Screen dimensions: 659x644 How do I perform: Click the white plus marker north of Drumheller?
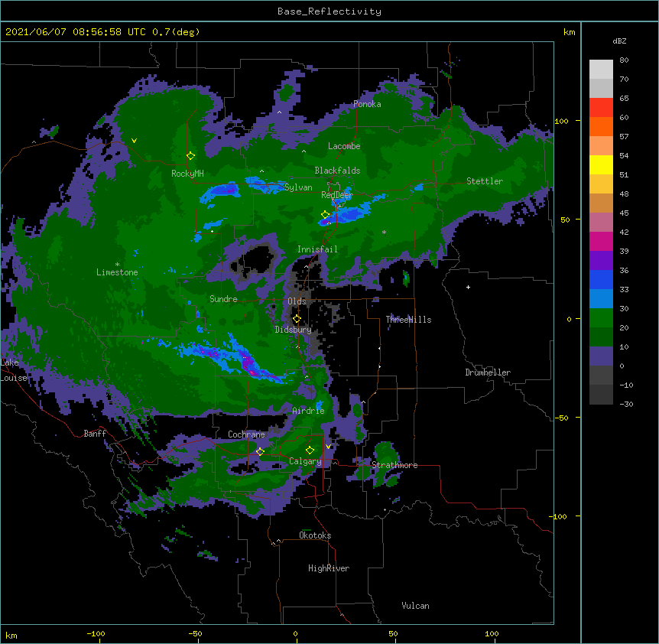[468, 287]
